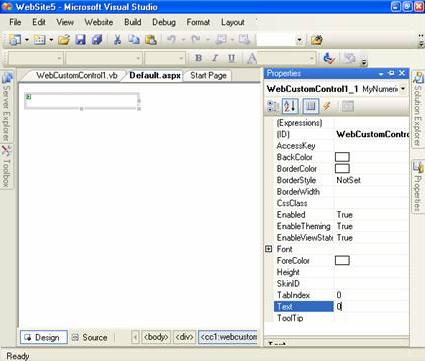Toggle Bold formatting button

coord(198,58)
